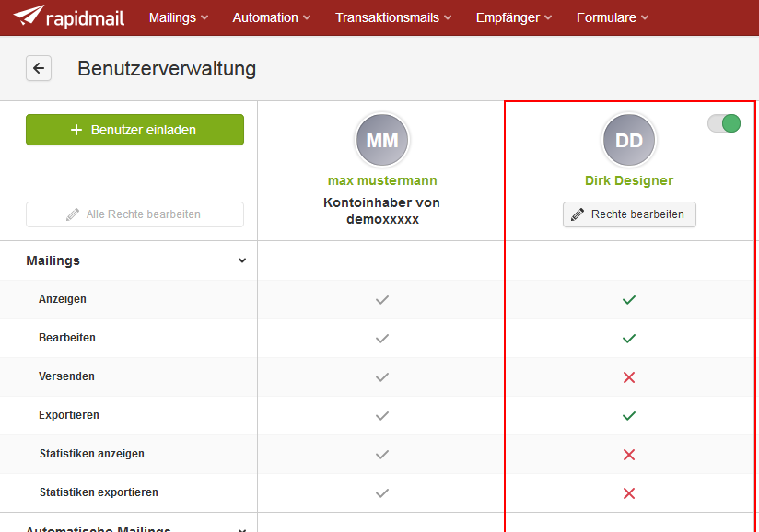The image size is (759, 532).
Task: Click the Bearbeiten row label
Action: coord(67,338)
